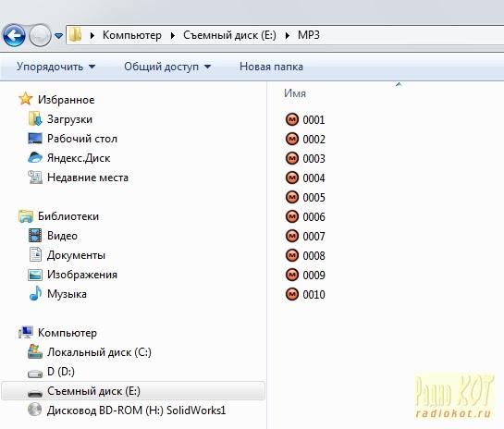Image resolution: width=504 pixels, height=429 pixels.
Task: Open Загрузки folder in favorites
Action: (x=69, y=119)
